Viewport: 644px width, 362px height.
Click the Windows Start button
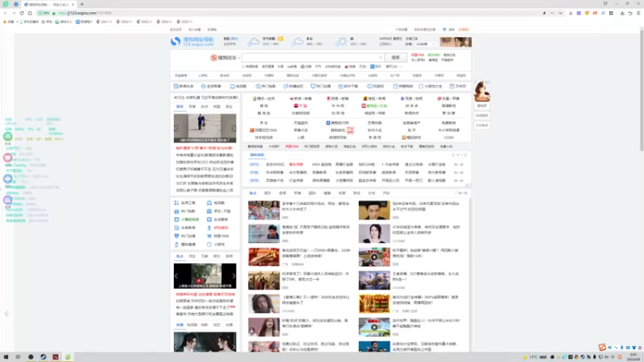pyautogui.click(x=6, y=357)
